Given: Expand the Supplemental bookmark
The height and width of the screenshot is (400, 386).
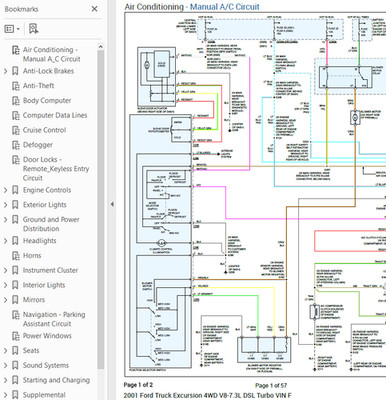Looking at the screenshot, I should coord(5,395).
